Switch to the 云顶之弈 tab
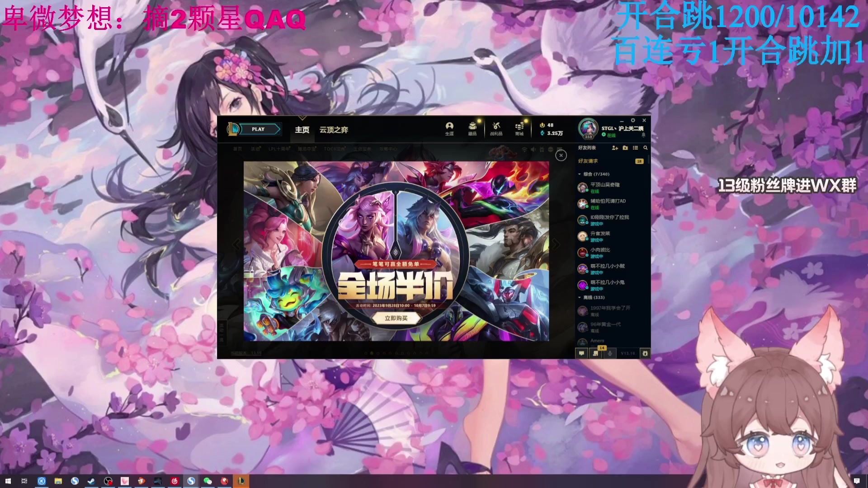This screenshot has height=488, width=868. 334,130
